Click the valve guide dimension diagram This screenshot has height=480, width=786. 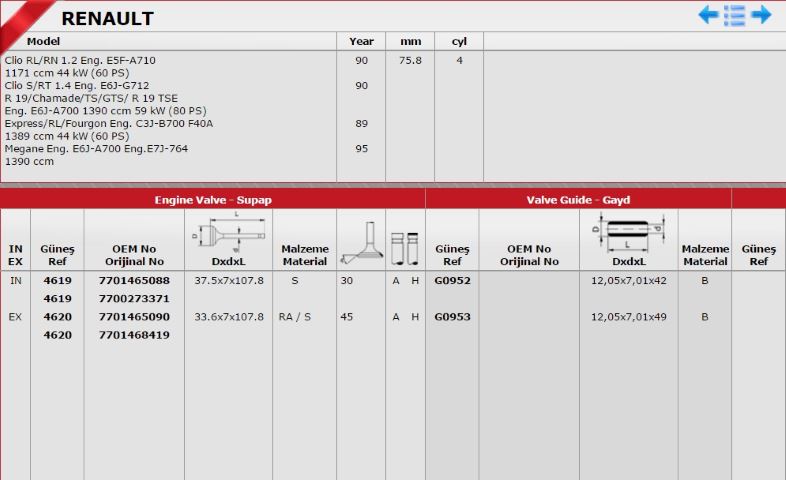(629, 232)
